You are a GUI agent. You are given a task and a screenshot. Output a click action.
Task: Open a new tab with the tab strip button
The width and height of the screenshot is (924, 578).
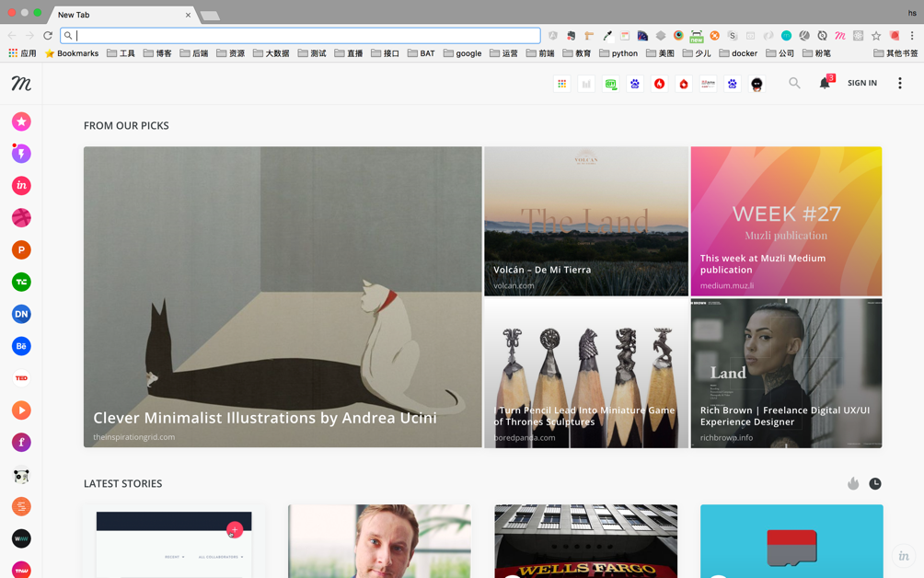[211, 16]
